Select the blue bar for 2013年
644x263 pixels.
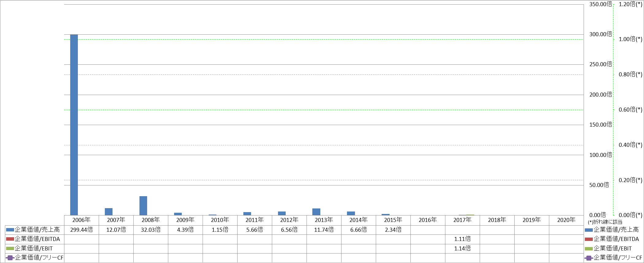[x=316, y=212]
